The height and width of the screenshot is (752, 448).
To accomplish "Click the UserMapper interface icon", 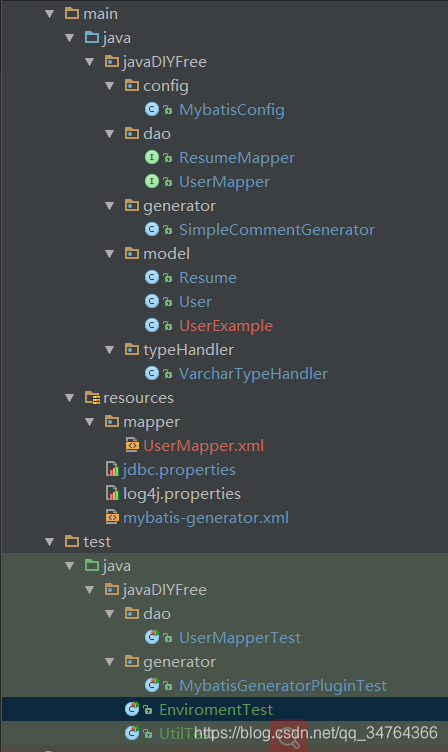I will (x=152, y=181).
